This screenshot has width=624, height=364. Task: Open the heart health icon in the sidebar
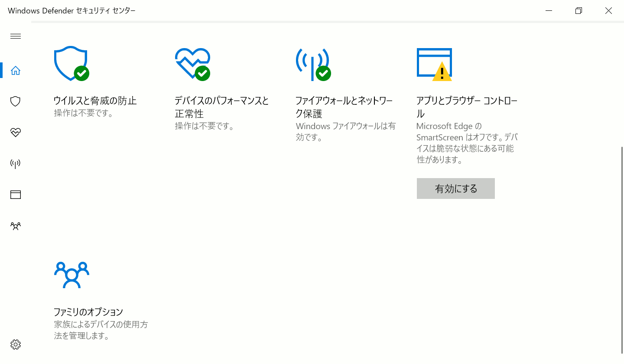16,133
